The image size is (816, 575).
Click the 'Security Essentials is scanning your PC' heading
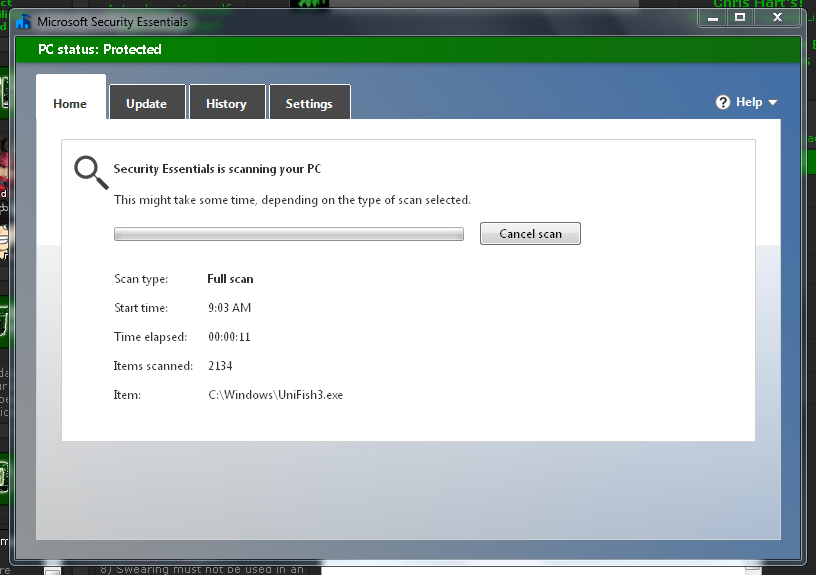218,169
